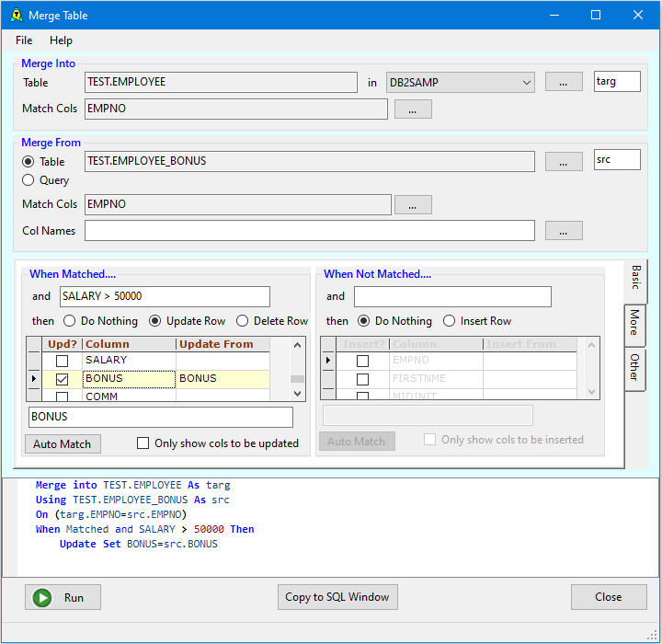Viewport: 662px width, 644px height.
Task: Browse Merge From match columns
Action: coord(413,205)
